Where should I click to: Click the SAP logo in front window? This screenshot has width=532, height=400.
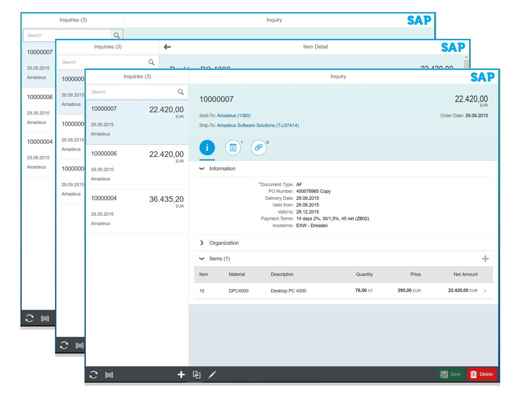[482, 77]
